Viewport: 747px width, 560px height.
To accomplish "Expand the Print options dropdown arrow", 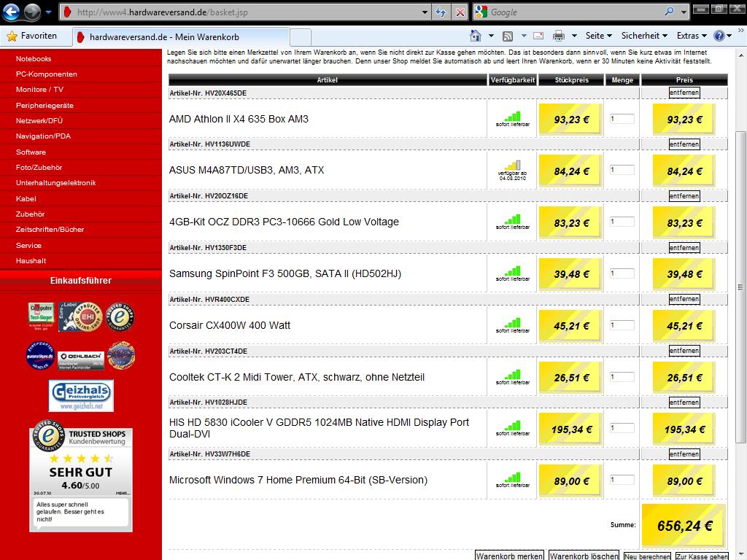I will coord(574,36).
